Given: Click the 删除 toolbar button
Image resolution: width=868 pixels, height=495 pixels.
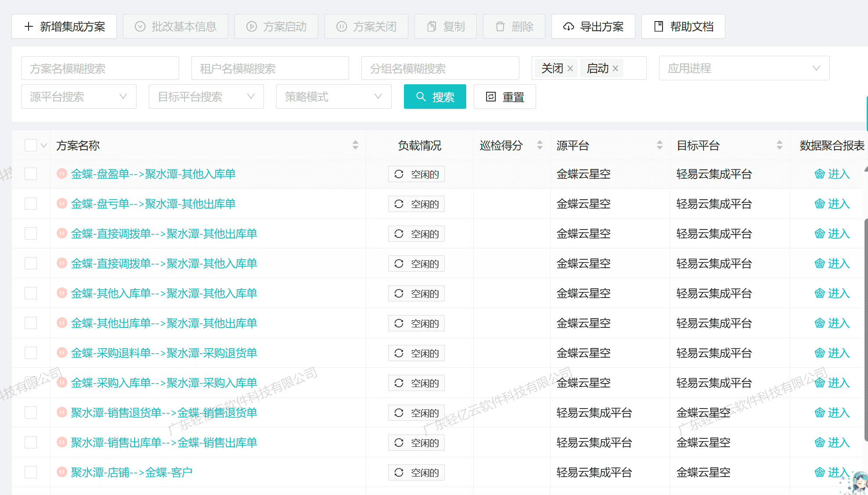Looking at the screenshot, I should 514,26.
